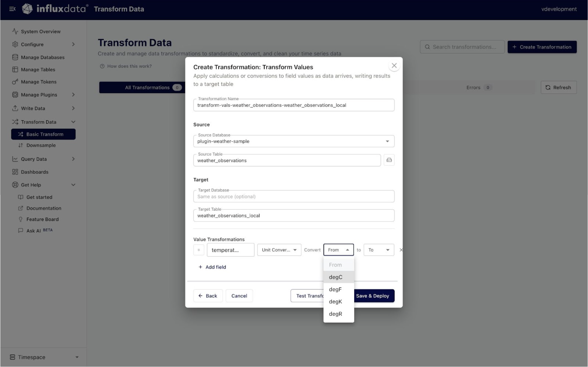
Task: Click the Feature Board lightbulb icon
Action: [x=21, y=219]
